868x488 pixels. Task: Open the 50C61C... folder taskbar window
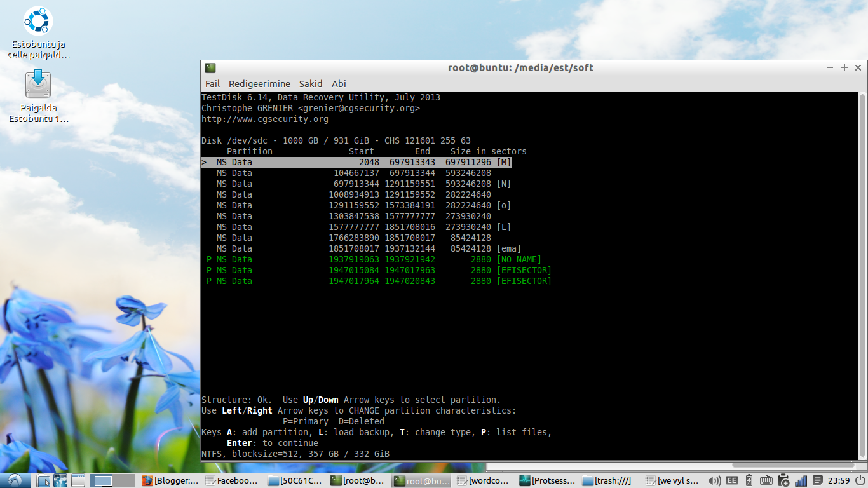[296, 480]
